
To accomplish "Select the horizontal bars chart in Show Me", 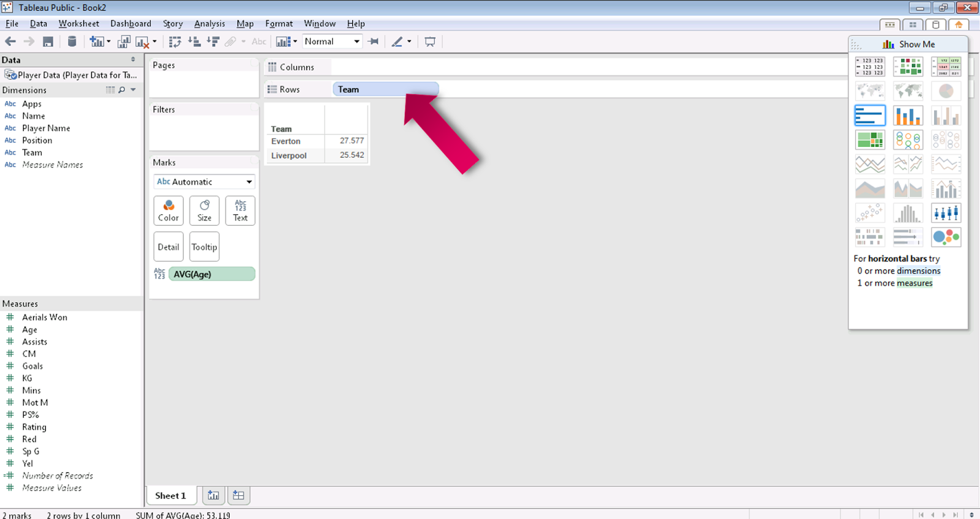I will click(x=870, y=115).
